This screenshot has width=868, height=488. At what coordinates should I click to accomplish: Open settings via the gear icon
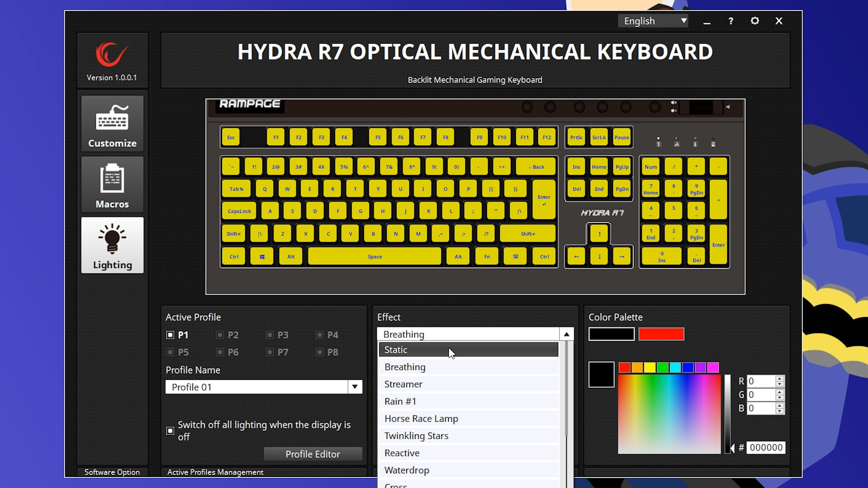[x=755, y=21]
